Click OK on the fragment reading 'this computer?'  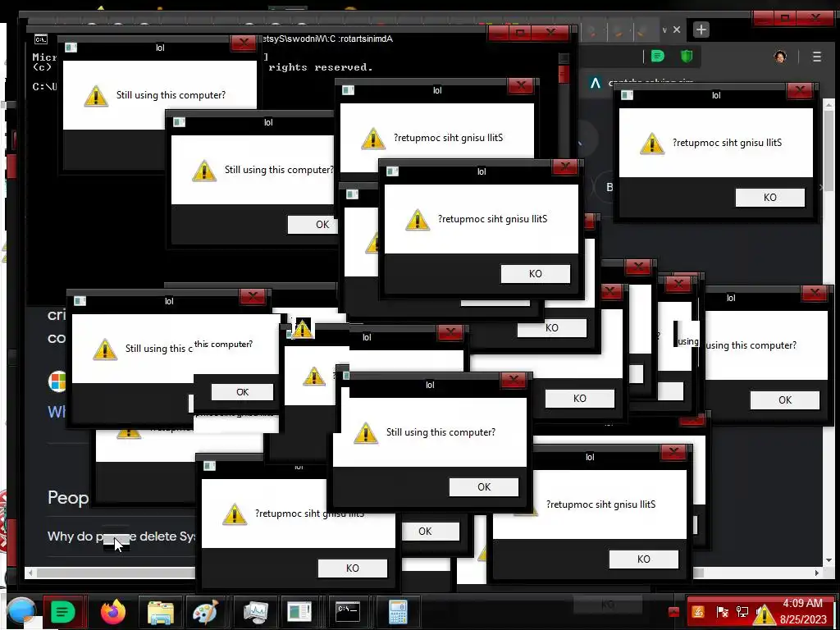tap(242, 392)
